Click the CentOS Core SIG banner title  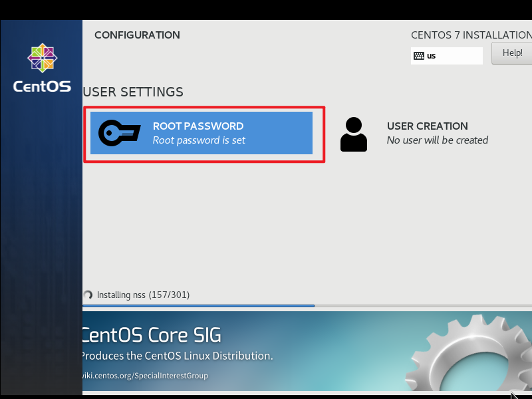pyautogui.click(x=151, y=334)
